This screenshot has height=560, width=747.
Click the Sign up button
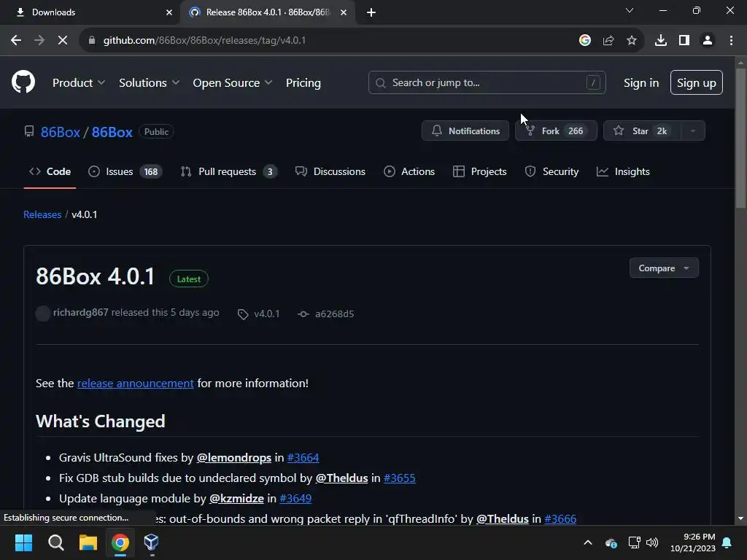[697, 83]
